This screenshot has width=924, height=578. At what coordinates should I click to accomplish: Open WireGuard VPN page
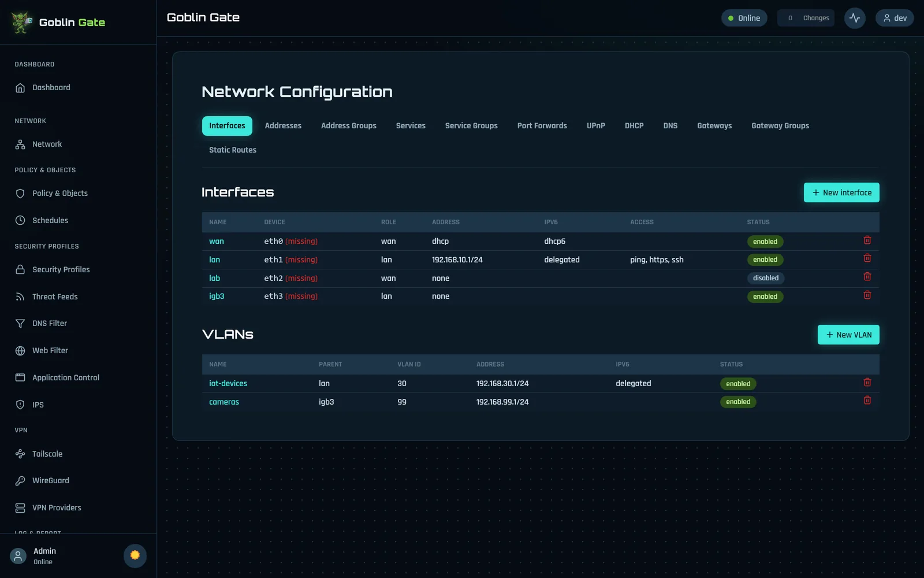[78, 481]
